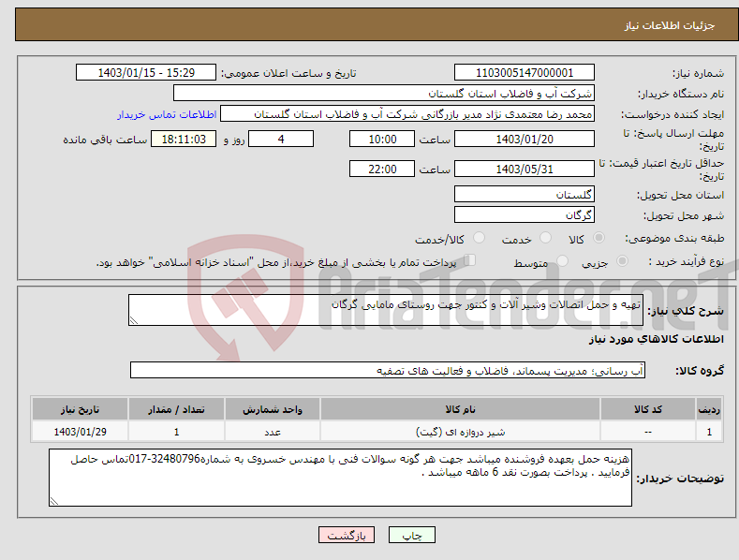Click the announcement date field 1403/01/15 - 15:29

146,73
